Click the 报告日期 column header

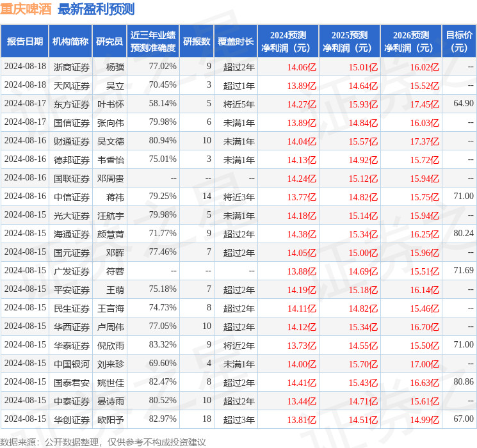pyautogui.click(x=24, y=42)
